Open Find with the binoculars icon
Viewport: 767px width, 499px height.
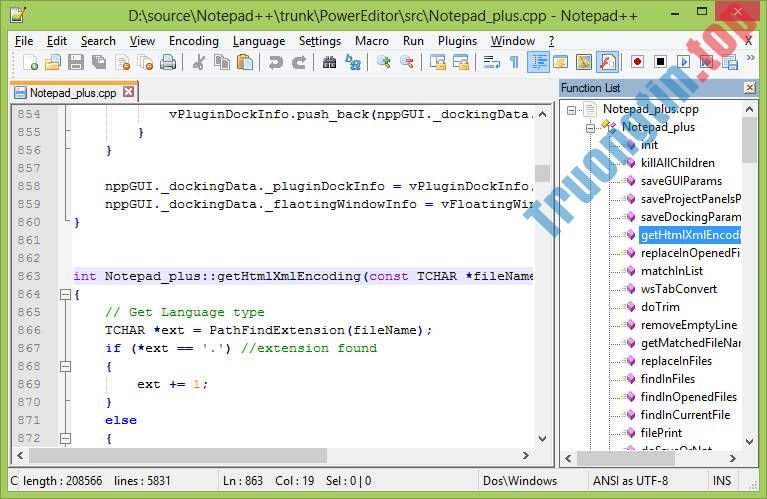pos(330,63)
